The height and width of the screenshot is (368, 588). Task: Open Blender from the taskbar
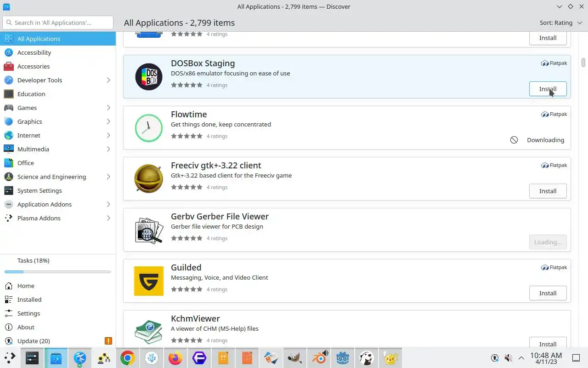coord(319,357)
